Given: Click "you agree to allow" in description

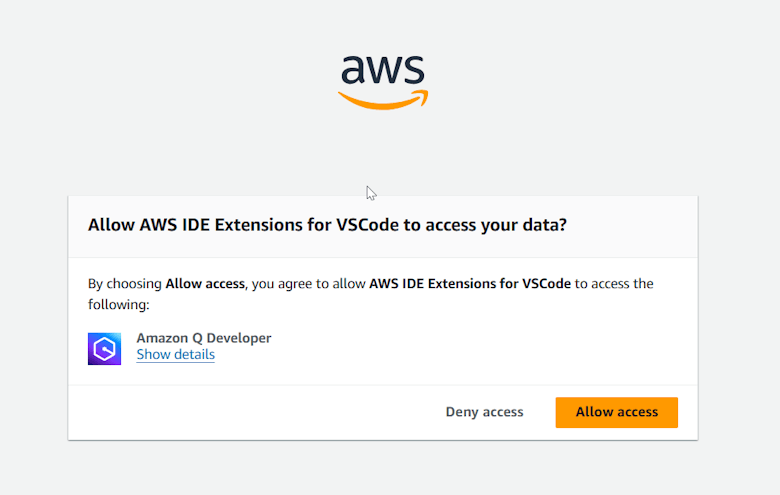Looking at the screenshot, I should pyautogui.click(x=307, y=284).
